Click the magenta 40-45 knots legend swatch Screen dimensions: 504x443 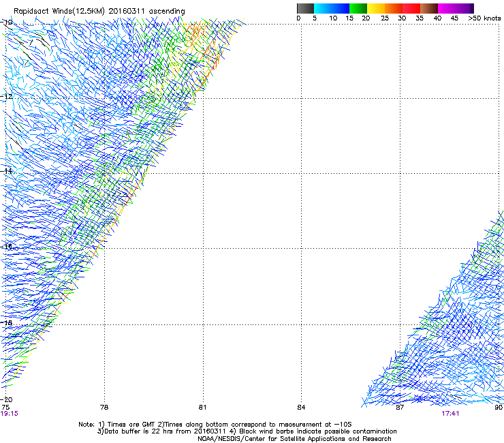pyautogui.click(x=447, y=8)
